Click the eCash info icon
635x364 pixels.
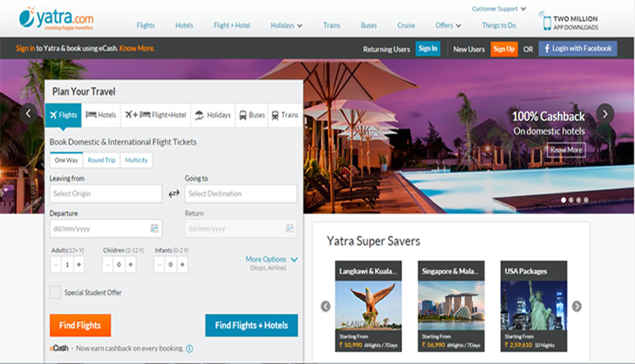pos(189,348)
